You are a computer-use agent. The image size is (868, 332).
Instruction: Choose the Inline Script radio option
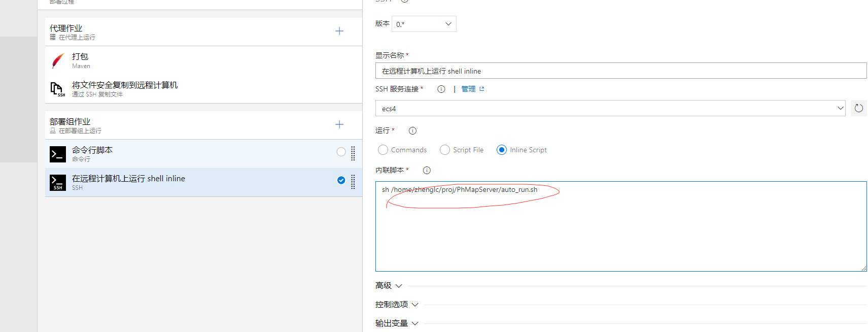pyautogui.click(x=502, y=150)
